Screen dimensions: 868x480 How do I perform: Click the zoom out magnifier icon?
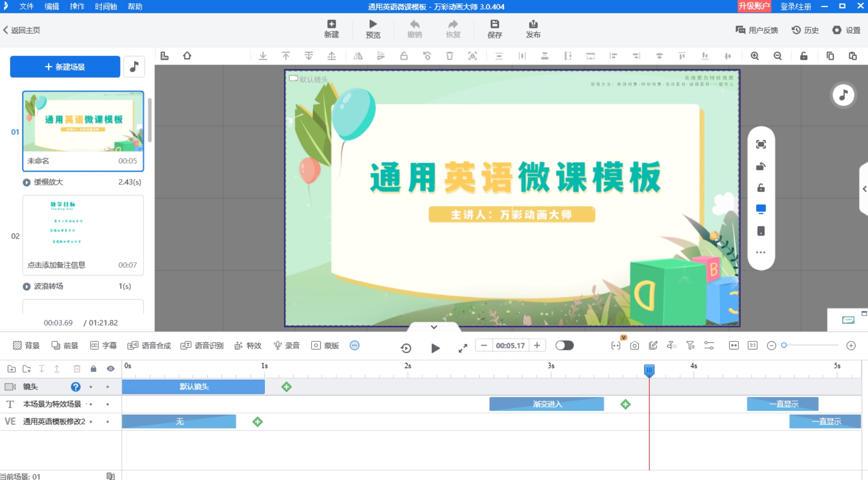pos(777,56)
